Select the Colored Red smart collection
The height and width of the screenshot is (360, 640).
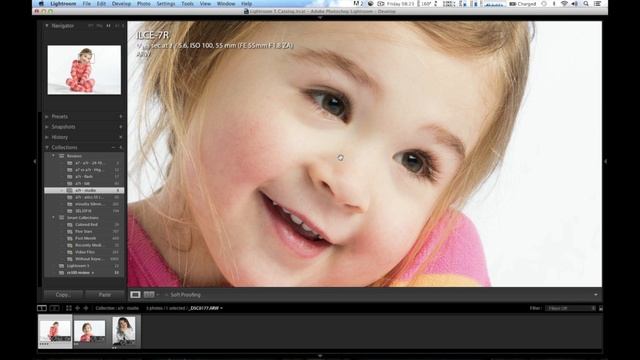84,224
